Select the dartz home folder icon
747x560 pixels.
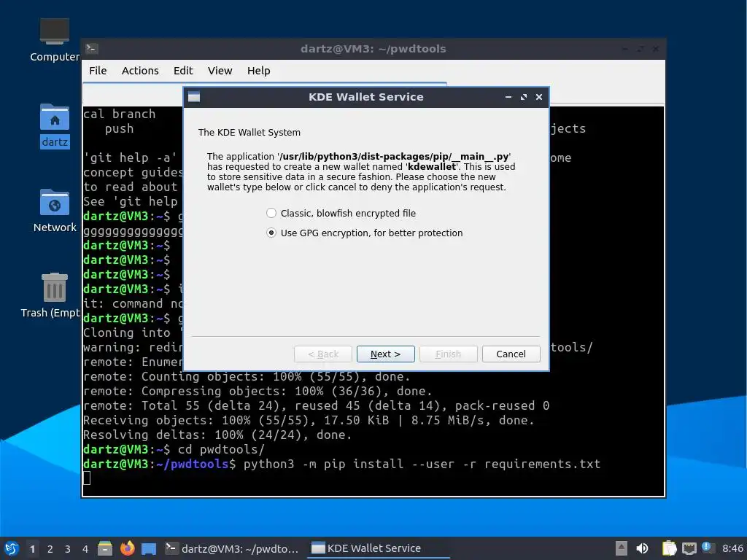tap(54, 125)
